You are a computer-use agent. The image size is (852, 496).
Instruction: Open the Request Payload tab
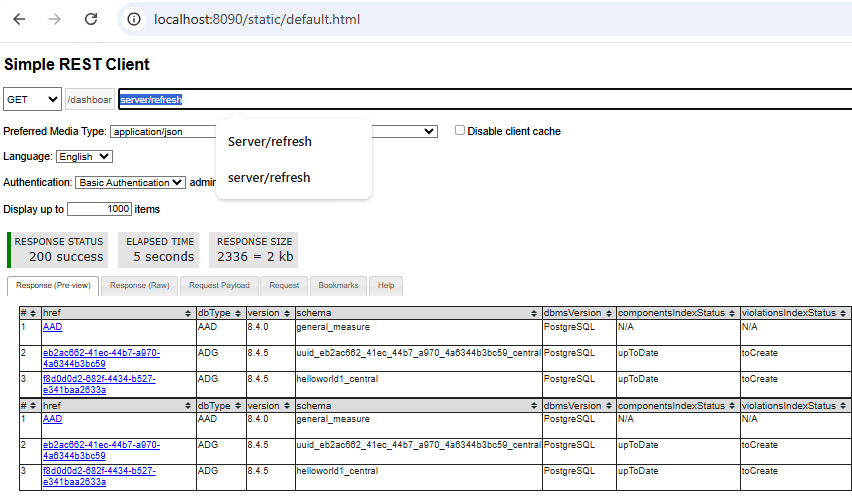click(219, 286)
